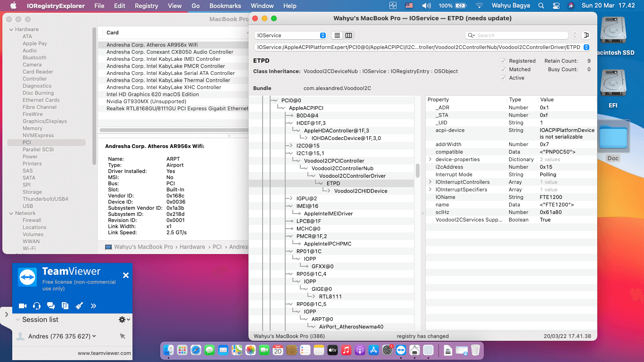Select the RTL8111 tree entry
Image resolution: width=644 pixels, height=362 pixels.
pos(330,296)
